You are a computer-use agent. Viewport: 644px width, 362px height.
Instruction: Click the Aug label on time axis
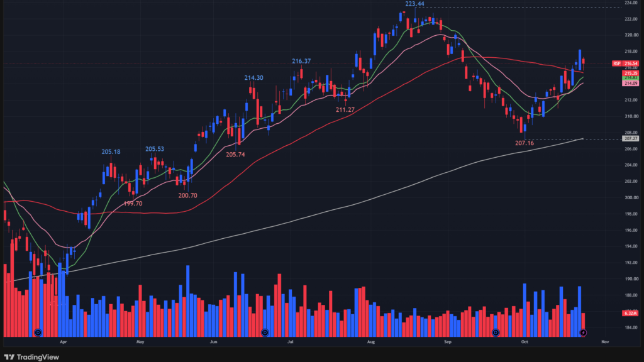(x=371, y=341)
